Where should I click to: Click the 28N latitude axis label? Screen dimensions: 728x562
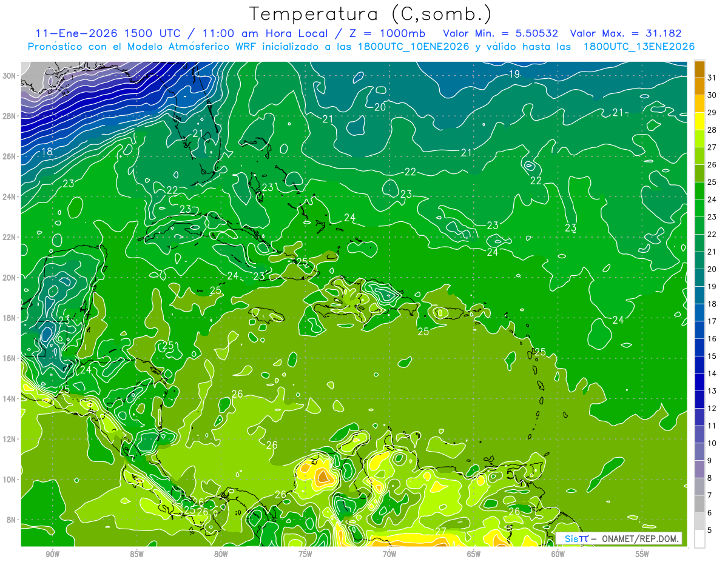point(8,116)
